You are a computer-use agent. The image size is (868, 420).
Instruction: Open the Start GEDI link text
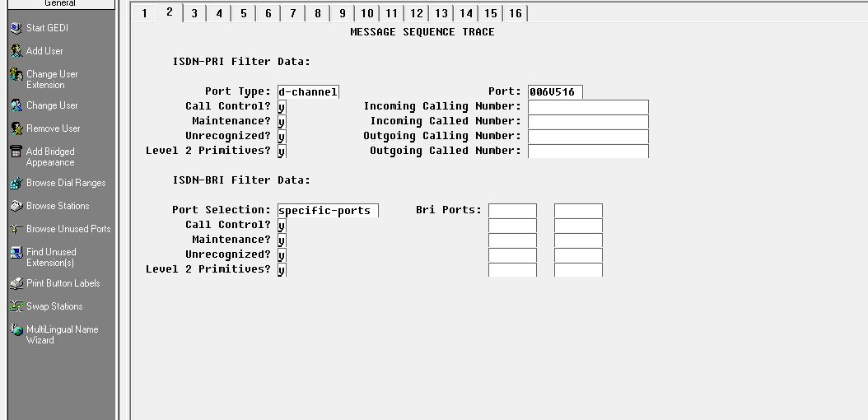47,28
